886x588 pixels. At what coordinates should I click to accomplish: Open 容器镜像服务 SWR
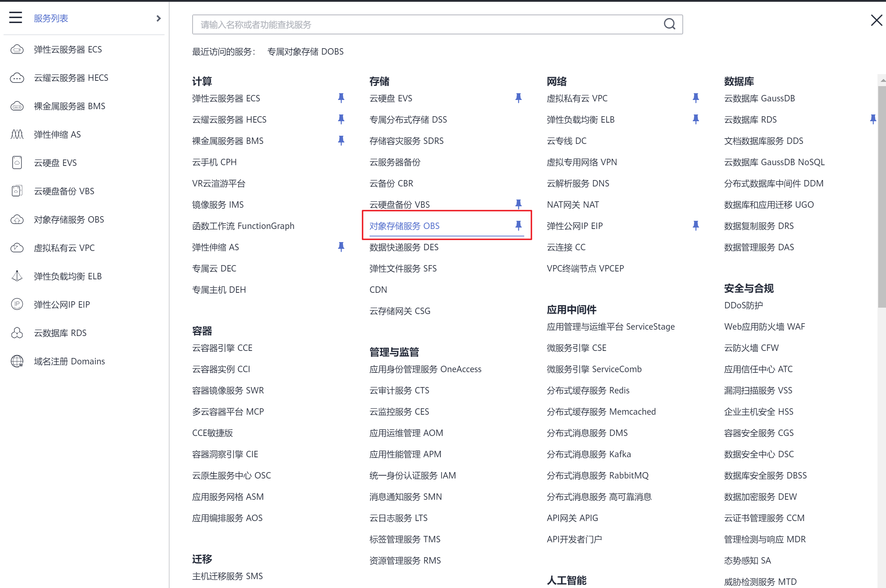[228, 390]
